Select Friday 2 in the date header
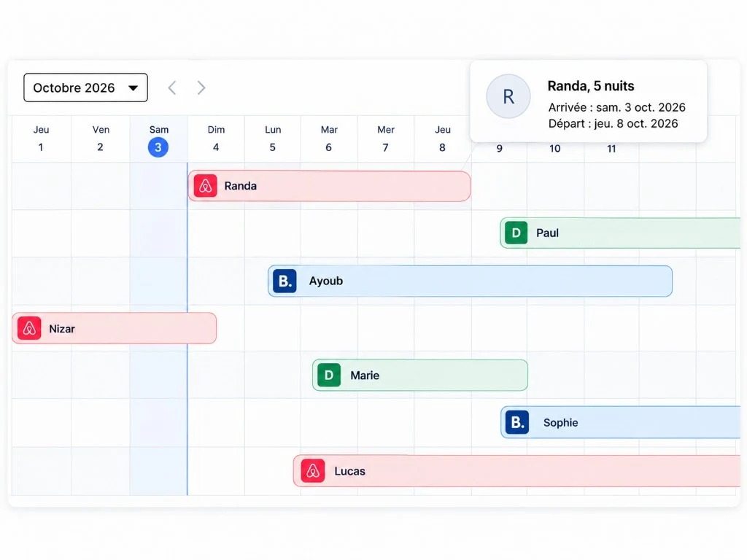The height and width of the screenshot is (560, 747). tap(101, 139)
